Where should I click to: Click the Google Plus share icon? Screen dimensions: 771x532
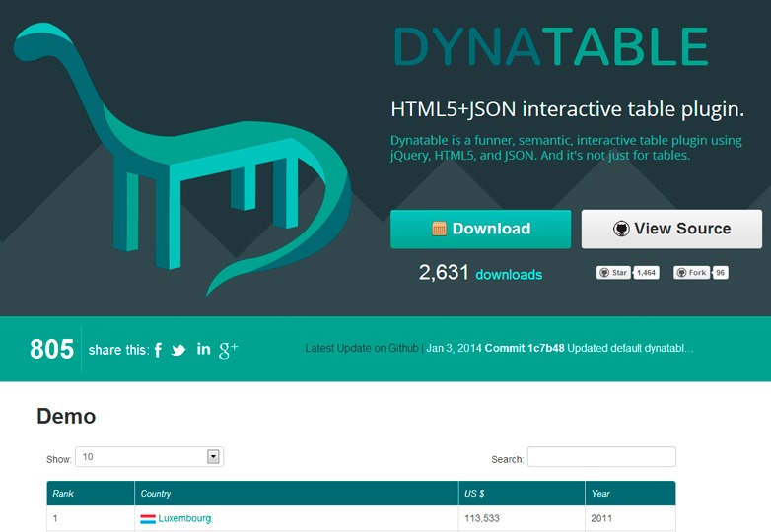228,349
